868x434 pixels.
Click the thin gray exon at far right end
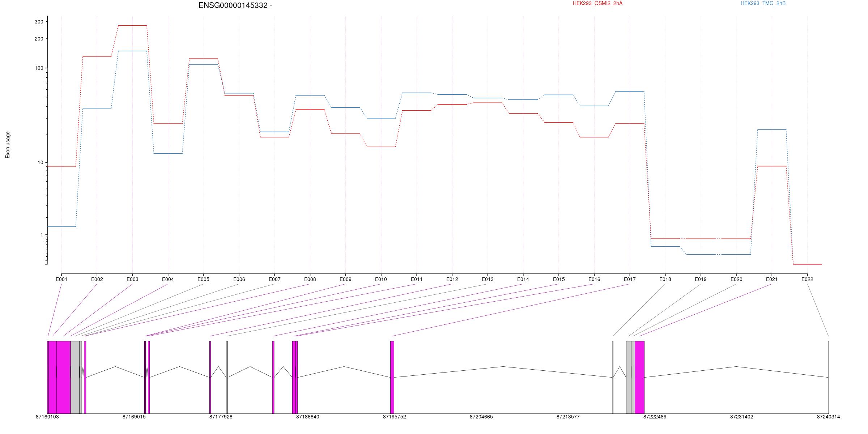tap(828, 377)
